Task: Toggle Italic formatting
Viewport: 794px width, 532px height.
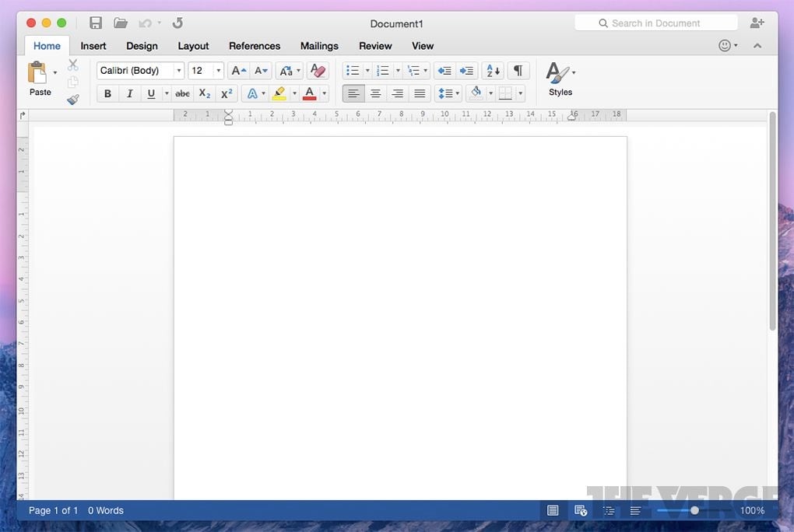Action: (x=129, y=93)
